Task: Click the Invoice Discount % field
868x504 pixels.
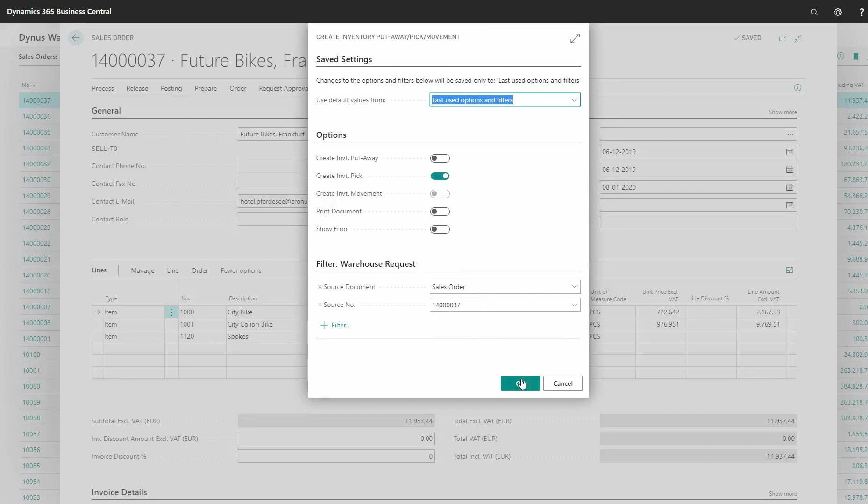Action: coord(336,456)
